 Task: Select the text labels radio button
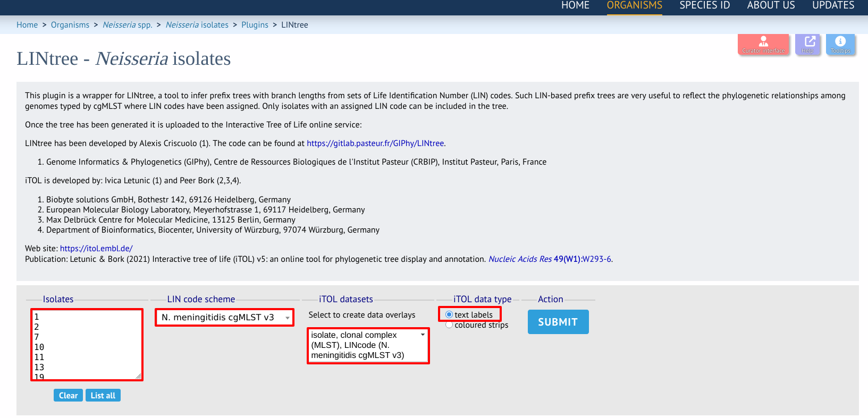[x=449, y=314]
